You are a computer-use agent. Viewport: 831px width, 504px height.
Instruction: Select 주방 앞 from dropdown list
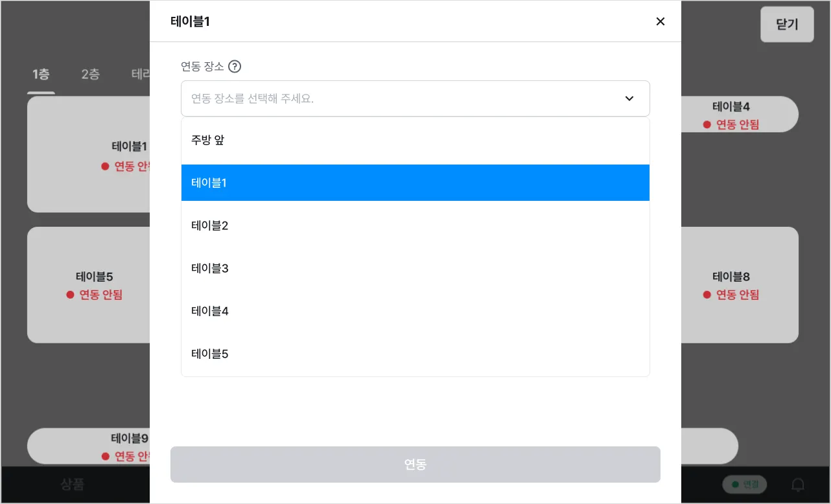coord(415,140)
